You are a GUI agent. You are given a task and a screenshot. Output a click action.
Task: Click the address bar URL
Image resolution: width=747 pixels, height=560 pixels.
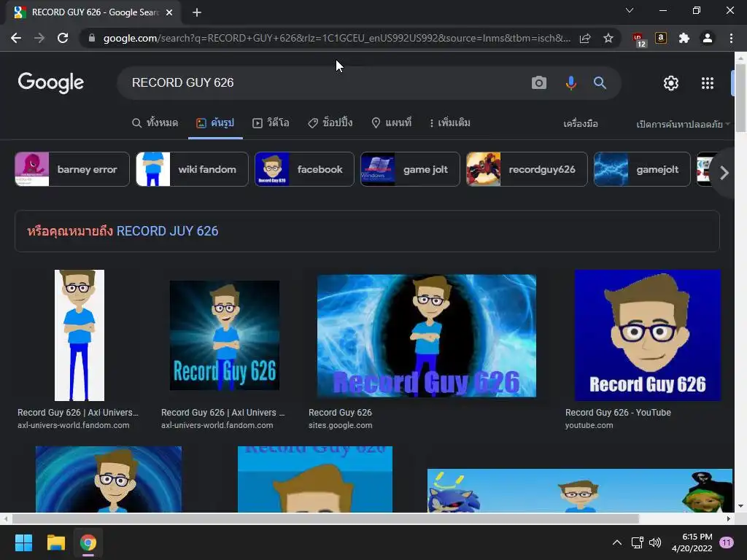(336, 38)
